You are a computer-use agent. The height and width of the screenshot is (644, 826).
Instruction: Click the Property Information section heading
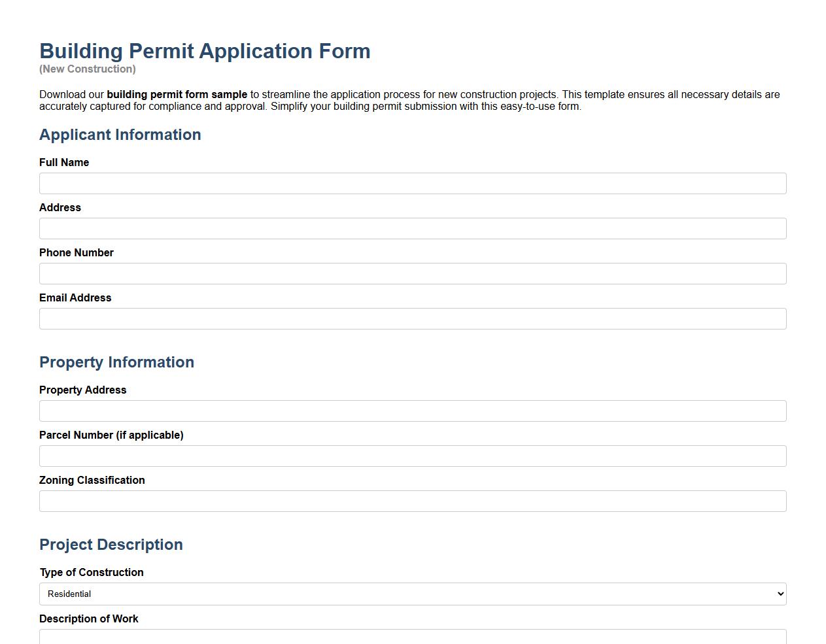click(x=116, y=362)
